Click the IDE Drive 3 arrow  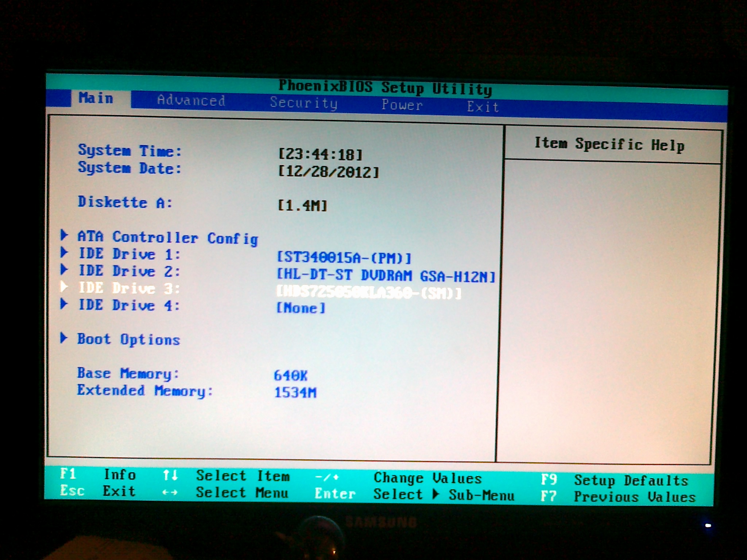(x=64, y=287)
